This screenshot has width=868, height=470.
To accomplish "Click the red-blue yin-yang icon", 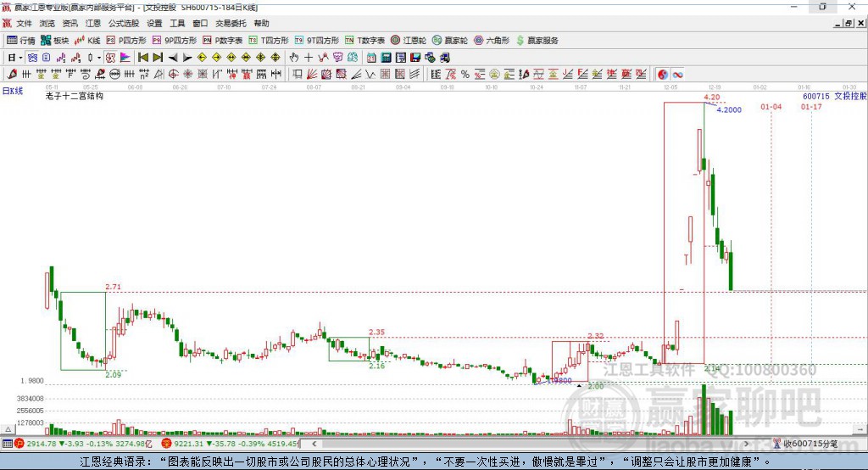I will [663, 75].
